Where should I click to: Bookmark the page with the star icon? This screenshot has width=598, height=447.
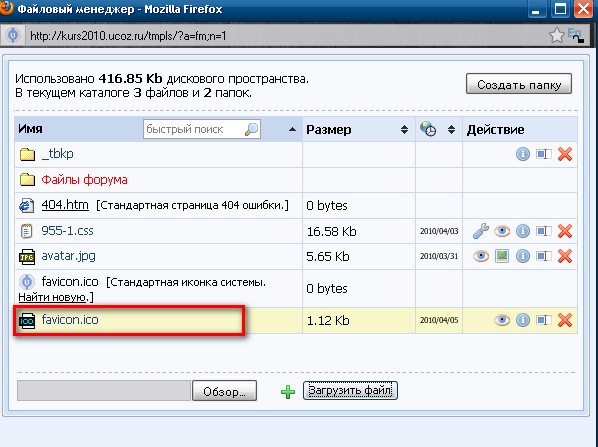pyautogui.click(x=556, y=36)
